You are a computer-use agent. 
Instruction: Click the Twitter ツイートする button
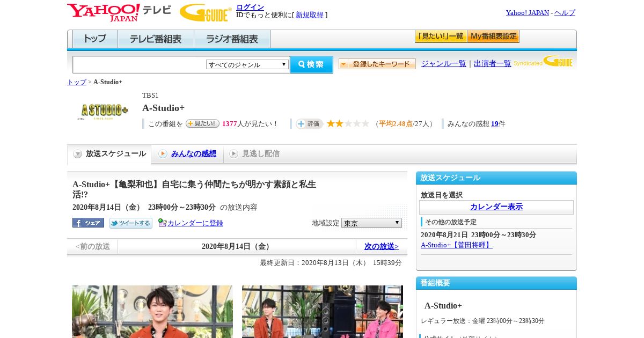click(131, 223)
